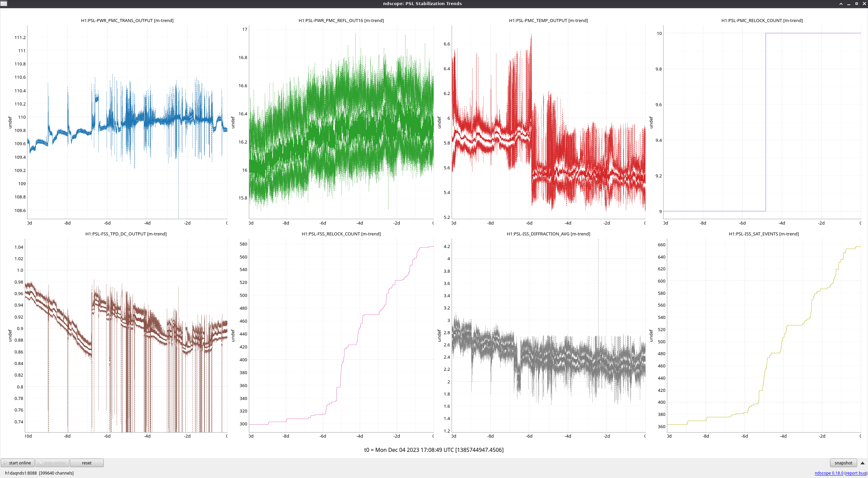Click the H1:PSL-PWR_PMC_REFL_OUT16 plot title
Viewport: 868px width, 478px height.
(341, 20)
